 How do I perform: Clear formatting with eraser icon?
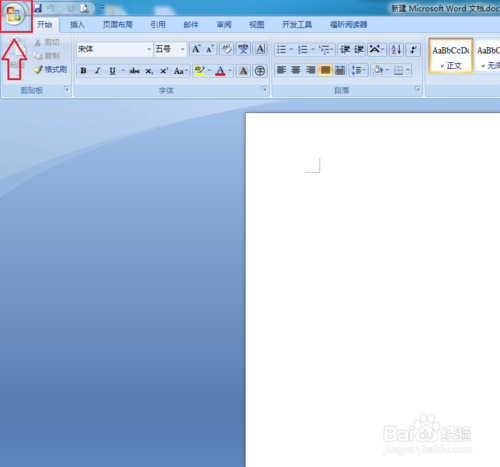click(226, 49)
